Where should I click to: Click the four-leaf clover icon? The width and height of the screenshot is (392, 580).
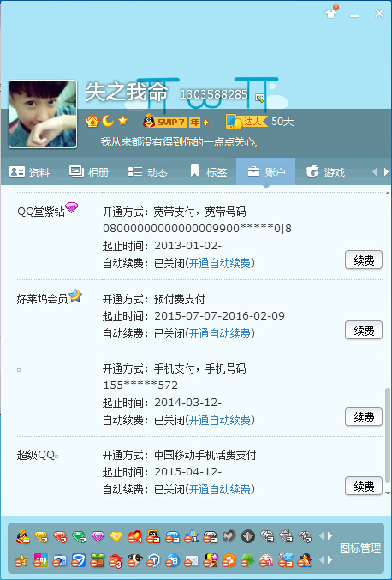[x=247, y=561]
